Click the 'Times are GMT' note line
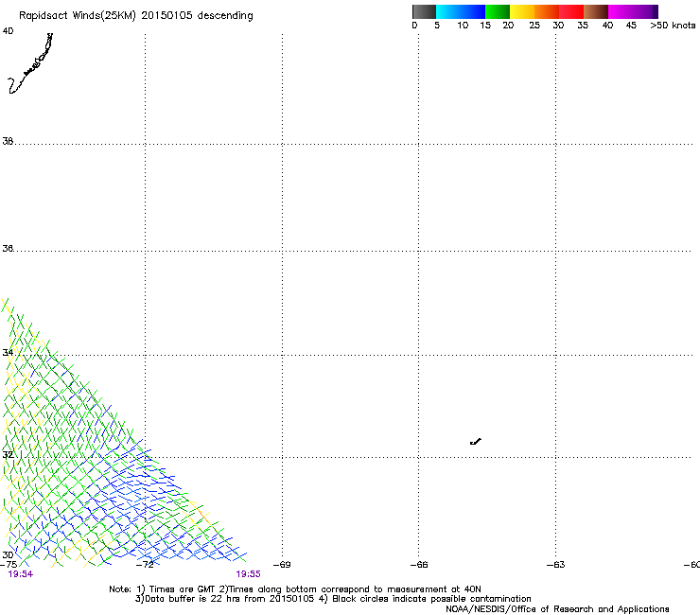700x615 pixels. (295, 589)
